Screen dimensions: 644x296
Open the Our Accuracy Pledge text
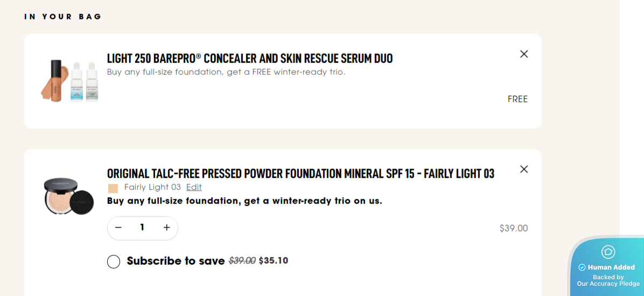(x=608, y=284)
